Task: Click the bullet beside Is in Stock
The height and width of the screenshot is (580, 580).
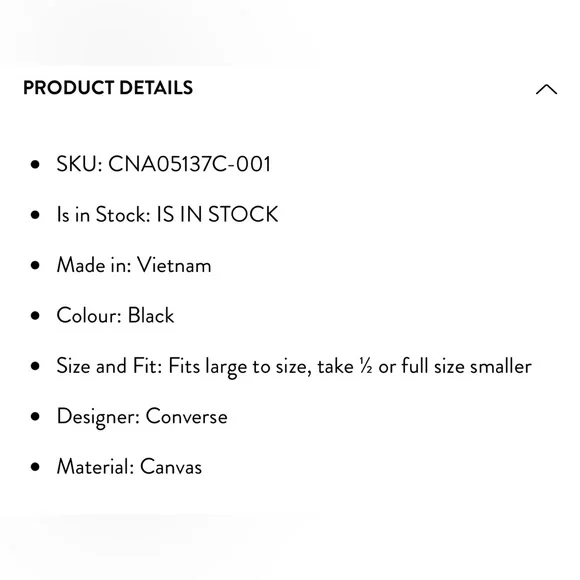Action: click(x=35, y=215)
